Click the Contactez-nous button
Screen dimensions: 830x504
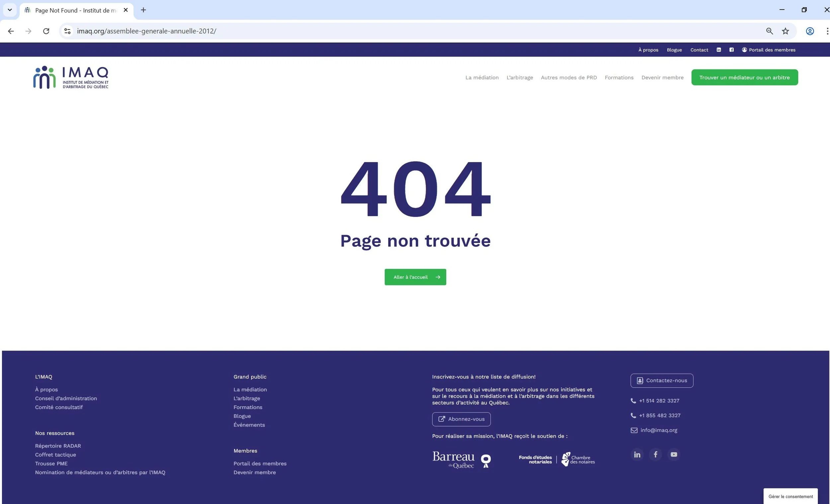click(x=662, y=380)
